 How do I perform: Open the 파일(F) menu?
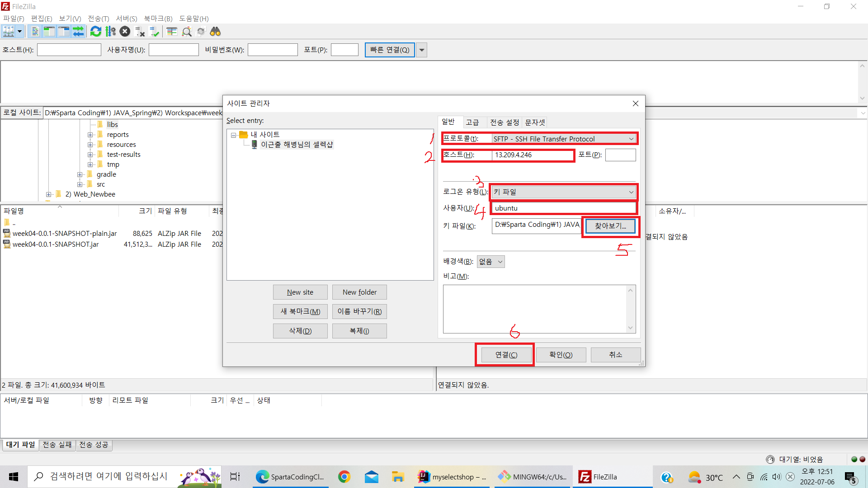[14, 19]
